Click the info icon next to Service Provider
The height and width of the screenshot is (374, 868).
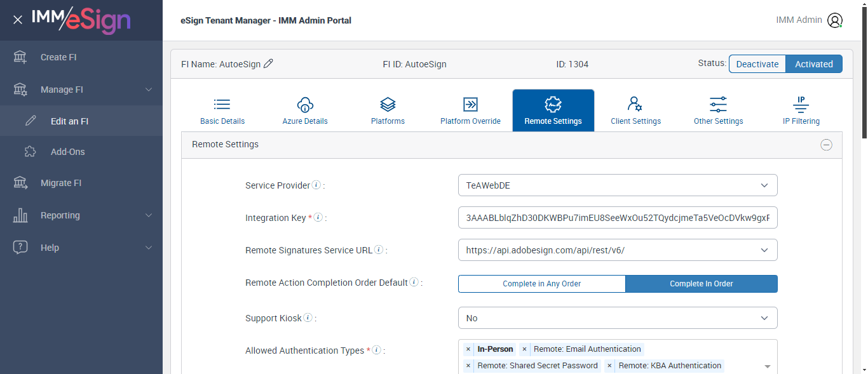(316, 185)
